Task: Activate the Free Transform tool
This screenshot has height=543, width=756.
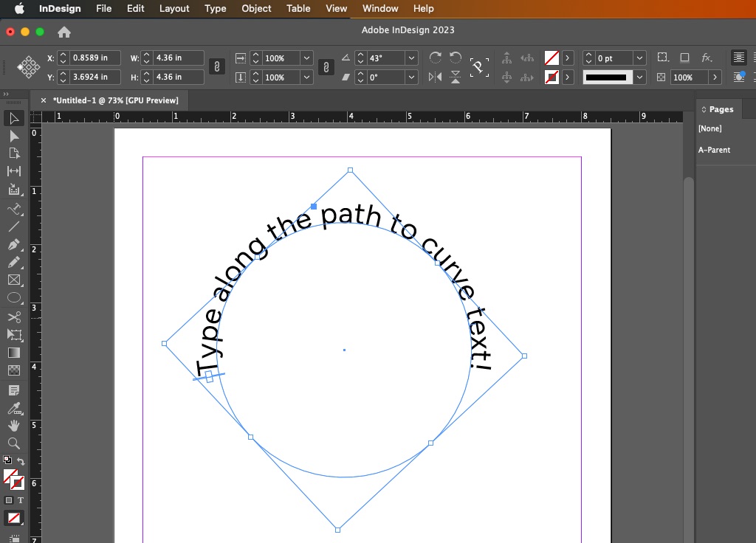Action: (14, 335)
